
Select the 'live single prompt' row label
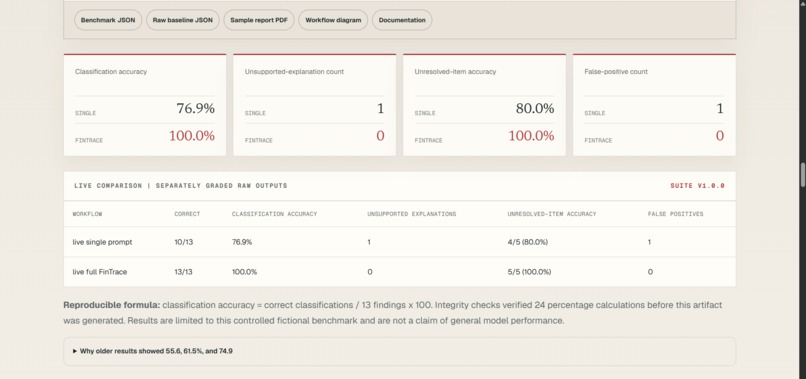(x=102, y=242)
